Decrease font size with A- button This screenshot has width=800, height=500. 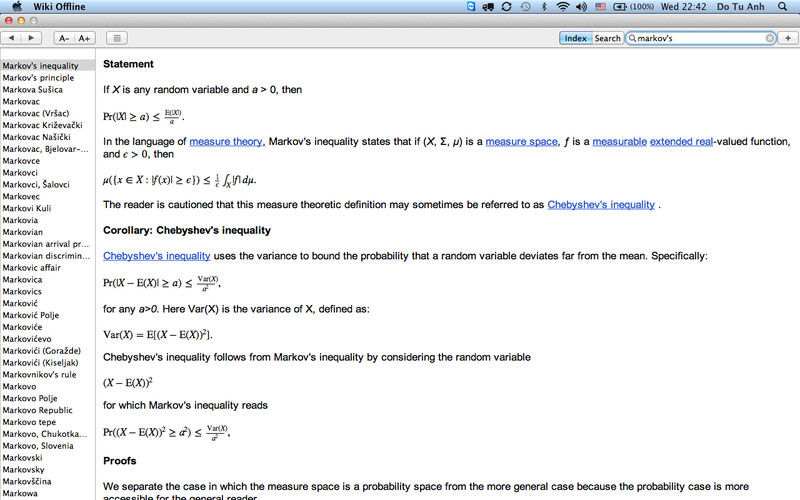(x=64, y=38)
